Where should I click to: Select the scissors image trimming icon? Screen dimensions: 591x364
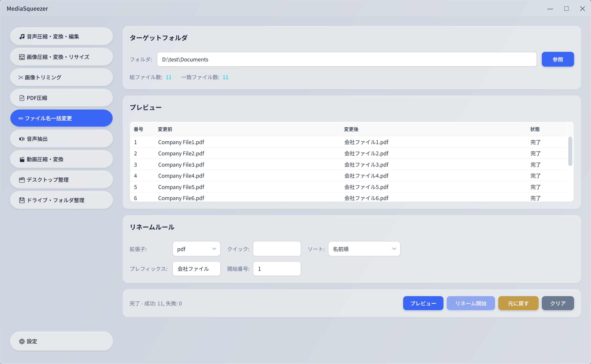(x=21, y=78)
